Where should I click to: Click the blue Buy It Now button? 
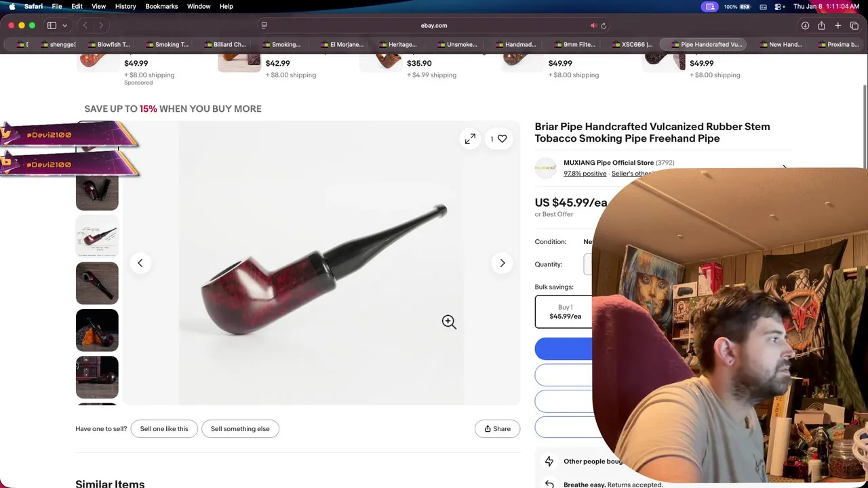click(564, 349)
